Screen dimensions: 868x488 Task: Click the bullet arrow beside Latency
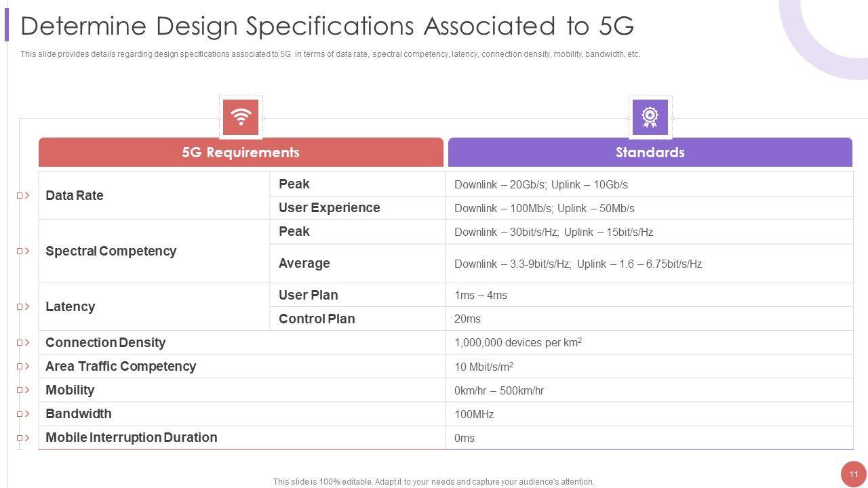pos(24,306)
